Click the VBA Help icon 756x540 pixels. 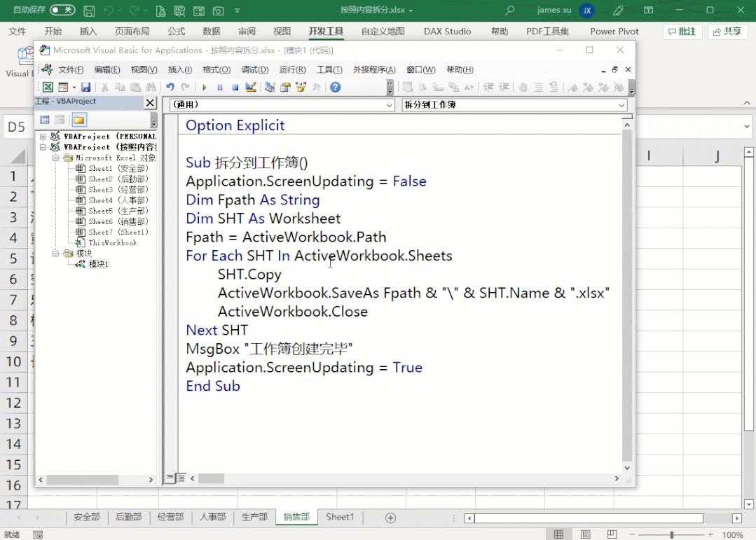[x=336, y=87]
